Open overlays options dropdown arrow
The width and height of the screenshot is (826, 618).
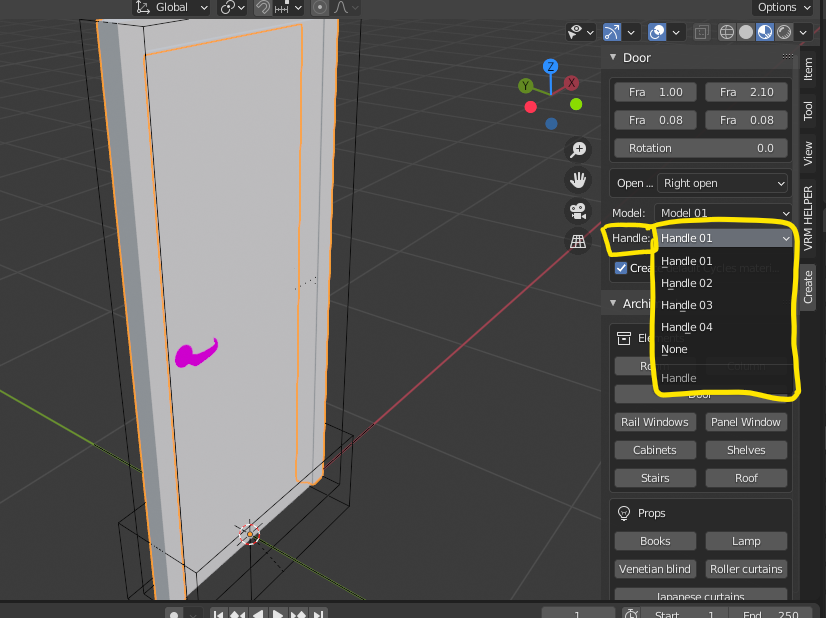click(x=676, y=32)
